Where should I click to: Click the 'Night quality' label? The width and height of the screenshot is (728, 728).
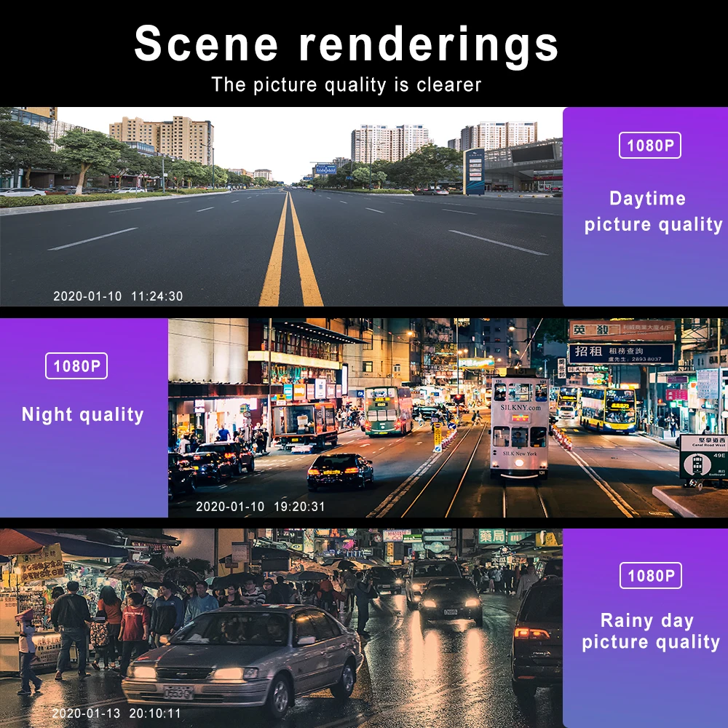[83, 415]
